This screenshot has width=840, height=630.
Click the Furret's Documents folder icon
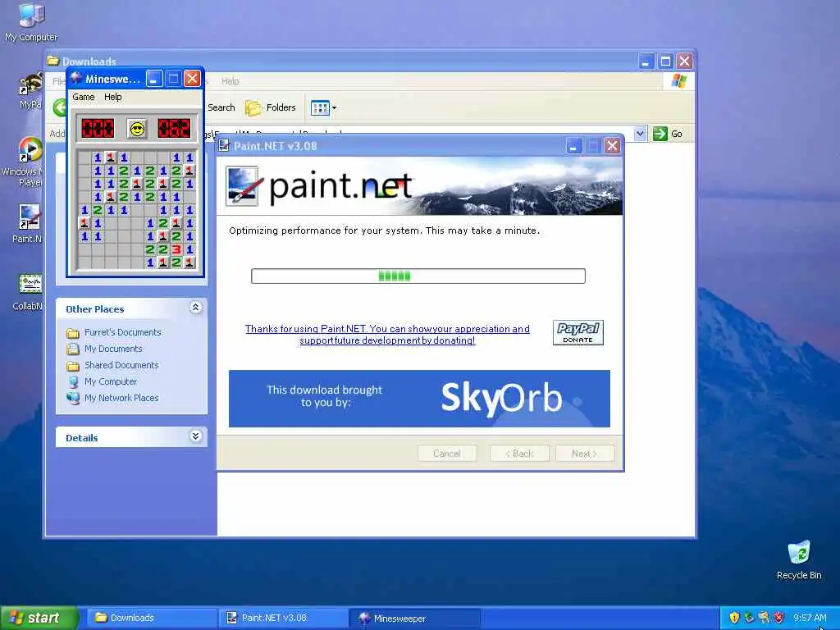tap(73, 333)
